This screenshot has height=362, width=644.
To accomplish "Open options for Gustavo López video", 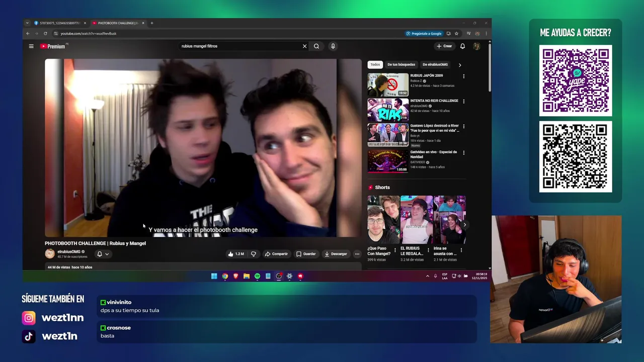I will coord(464,127).
